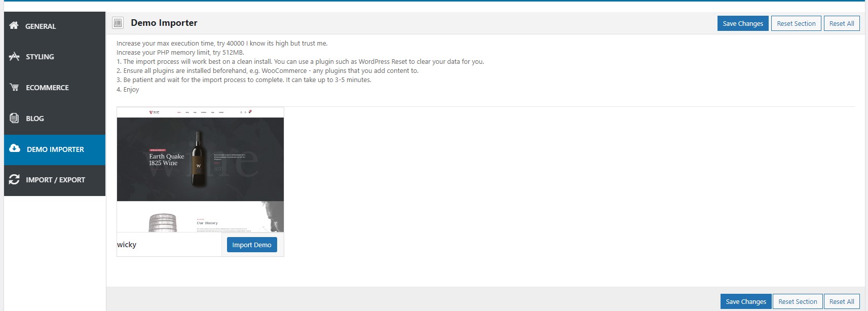Click the Styling brush icon
This screenshot has height=311, width=868.
14,56
